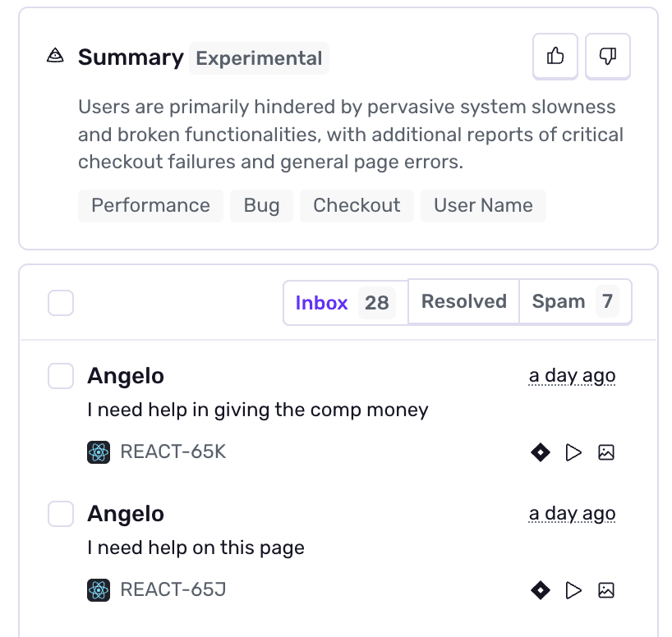Click the diamond event icon for REACT-65J

click(540, 589)
